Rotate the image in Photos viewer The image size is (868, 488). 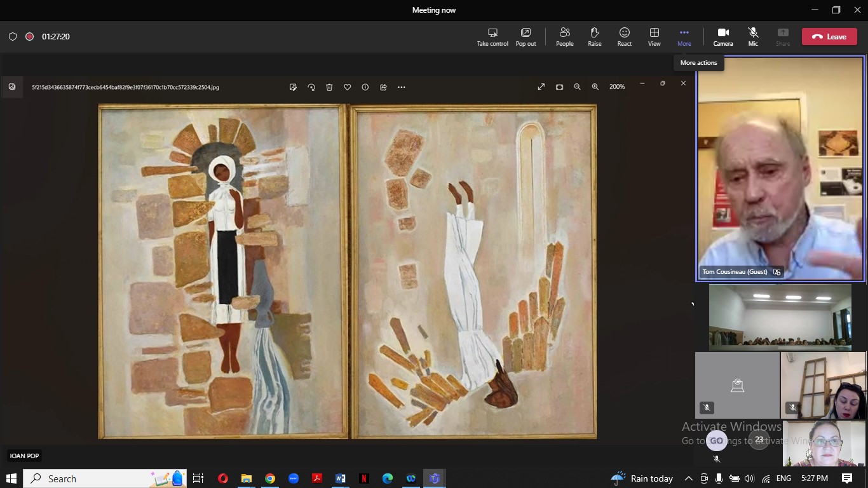click(x=311, y=87)
